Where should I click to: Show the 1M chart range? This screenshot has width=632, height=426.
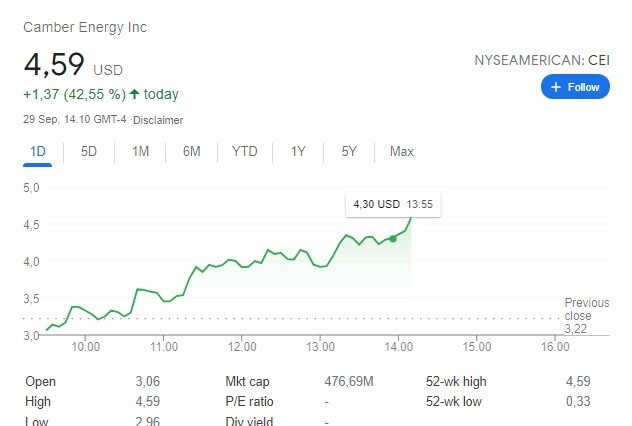[x=140, y=152]
